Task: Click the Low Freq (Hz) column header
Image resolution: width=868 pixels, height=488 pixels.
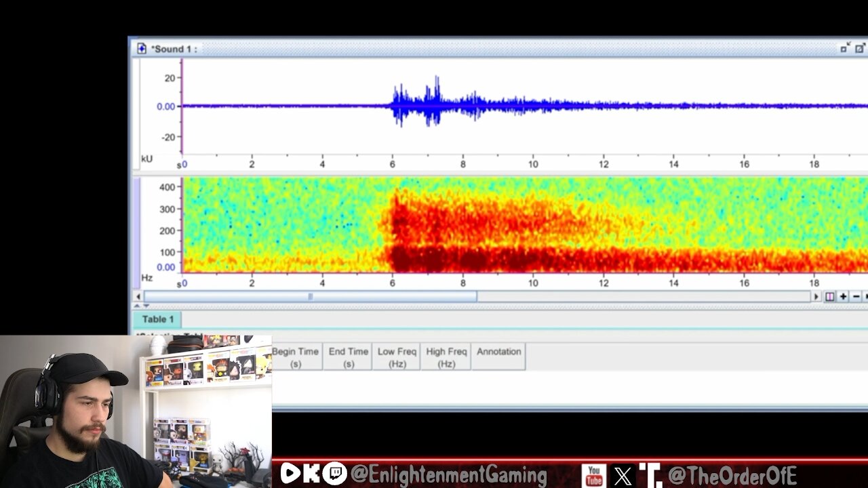Action: 397,357
